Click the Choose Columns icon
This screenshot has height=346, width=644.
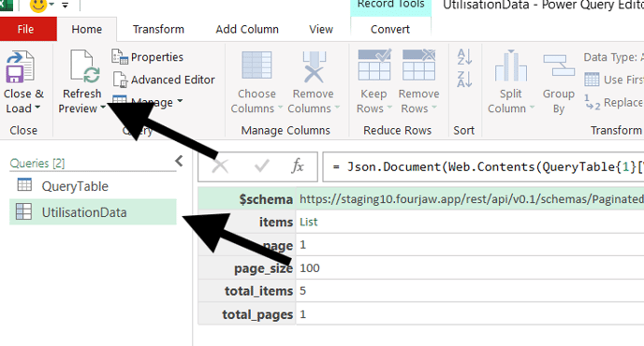[256, 65]
